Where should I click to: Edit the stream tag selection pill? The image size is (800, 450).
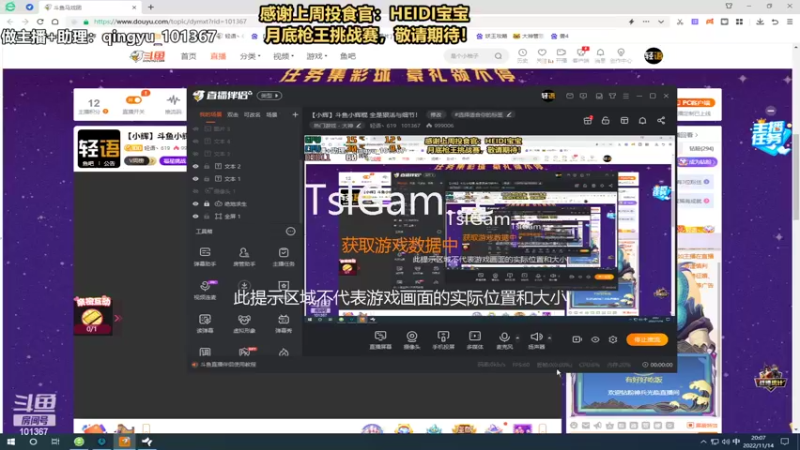tap(483, 115)
